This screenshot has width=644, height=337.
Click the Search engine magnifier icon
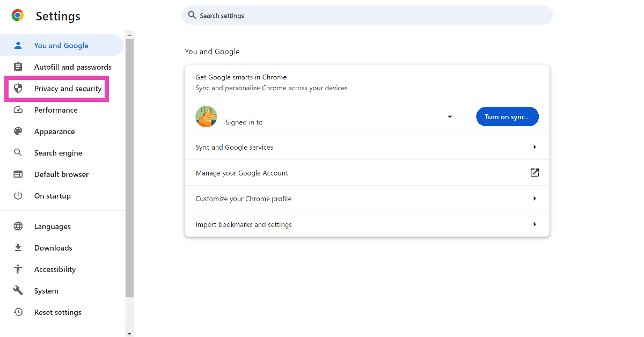tap(18, 153)
